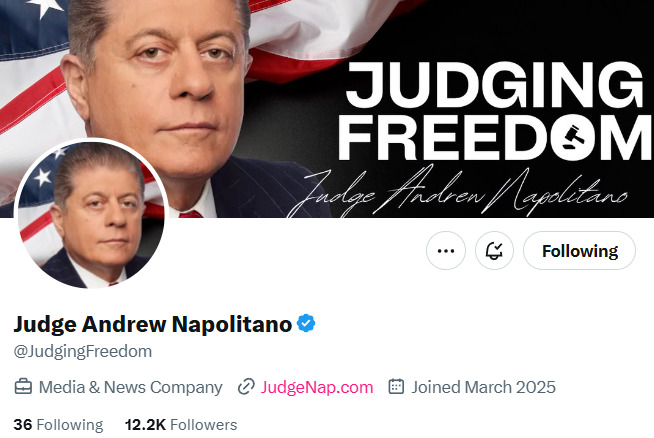The image size is (654, 438).
Task: Click the chain link icon beside the website
Action: click(246, 387)
